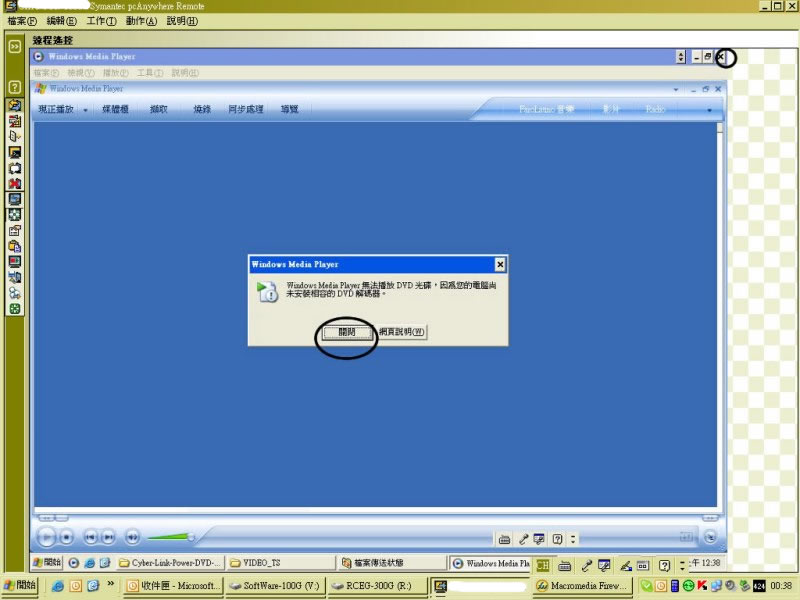Click the Start button on the remote desktop
800x600 pixels.
click(47, 563)
